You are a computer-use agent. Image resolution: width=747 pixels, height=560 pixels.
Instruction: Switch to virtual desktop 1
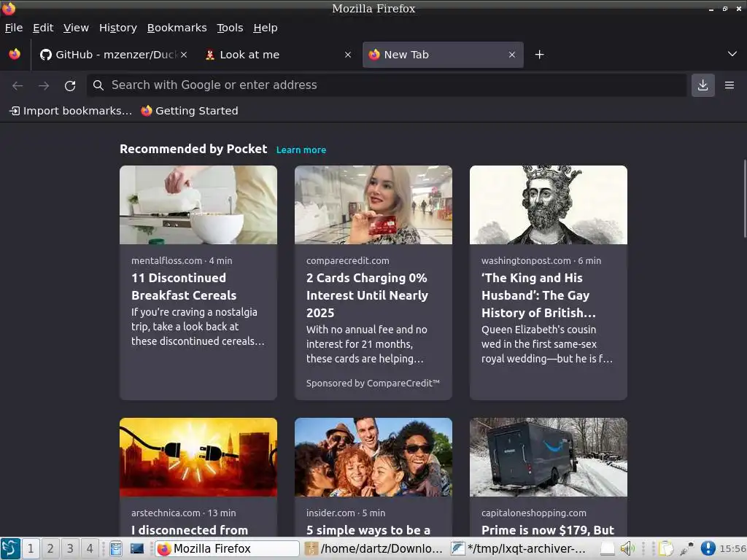coord(31,548)
